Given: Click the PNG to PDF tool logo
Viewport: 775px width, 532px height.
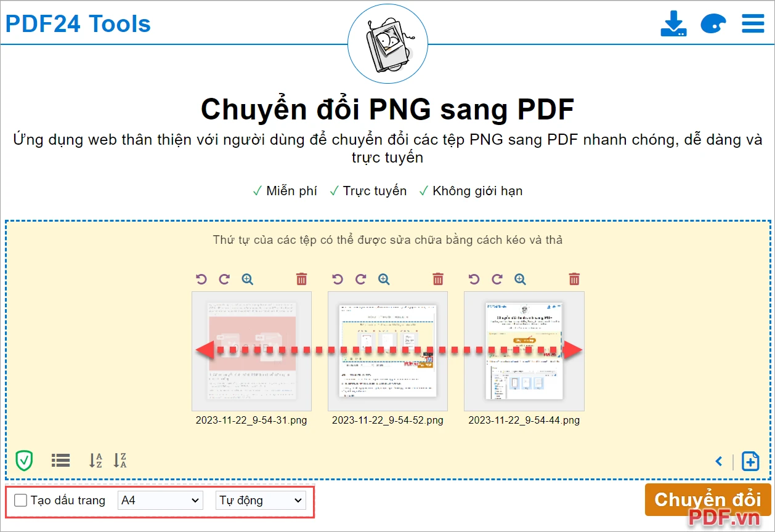Looking at the screenshot, I should pyautogui.click(x=387, y=43).
